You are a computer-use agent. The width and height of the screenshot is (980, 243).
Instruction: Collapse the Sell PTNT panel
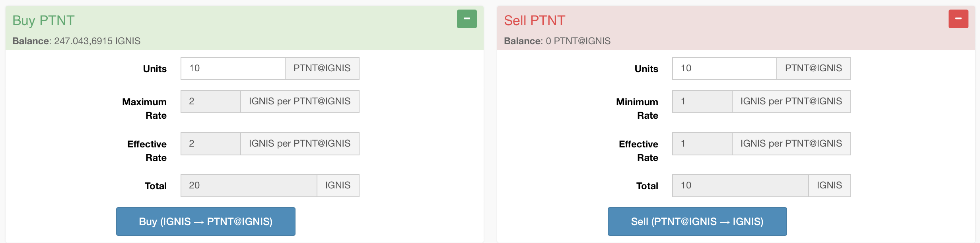pyautogui.click(x=958, y=19)
